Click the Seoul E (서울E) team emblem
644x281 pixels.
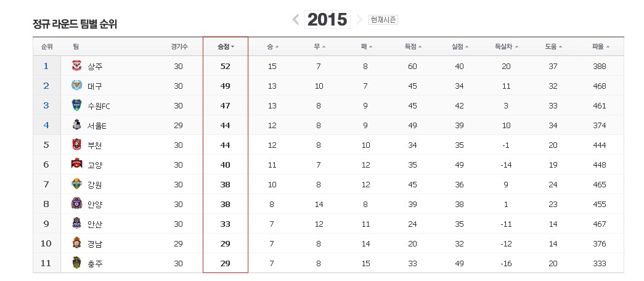click(76, 125)
